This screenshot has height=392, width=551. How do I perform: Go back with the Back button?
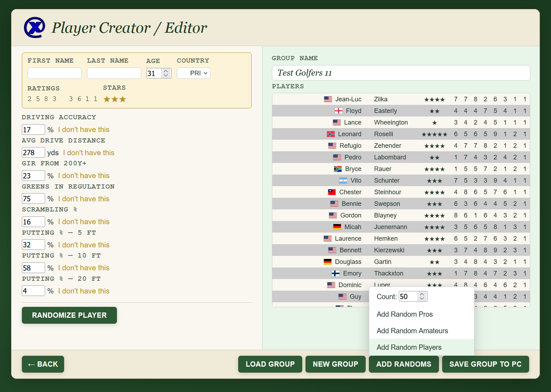[x=43, y=364]
